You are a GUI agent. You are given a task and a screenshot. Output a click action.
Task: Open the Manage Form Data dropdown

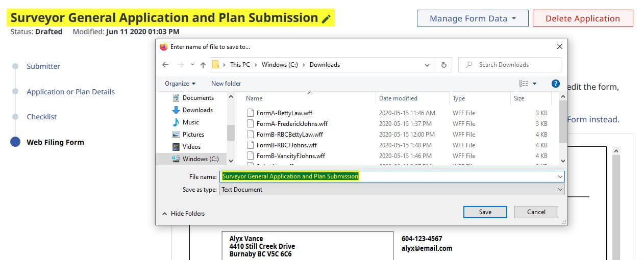(473, 18)
